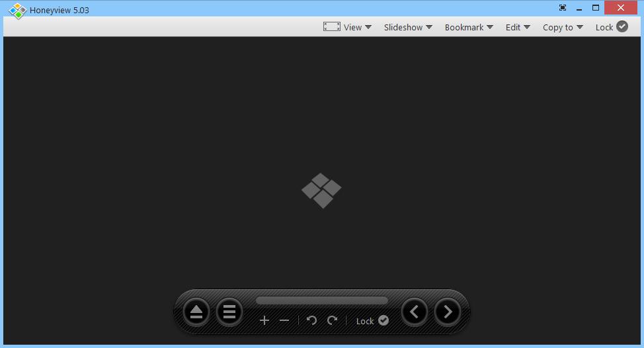Open the View dropdown menu
The height and width of the screenshot is (348, 644).
[357, 27]
